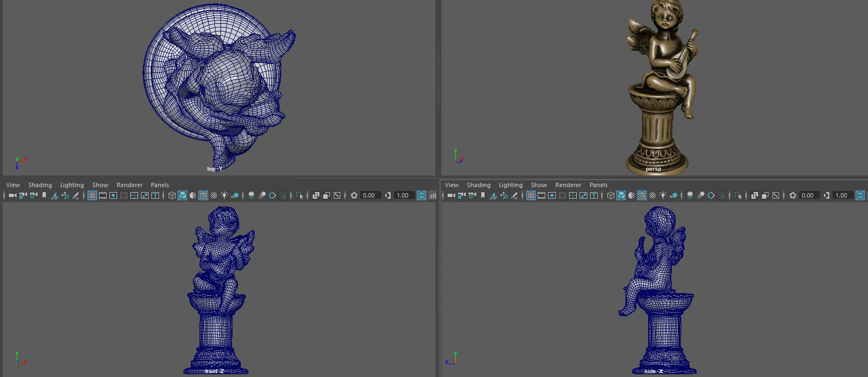The width and height of the screenshot is (868, 377).
Task: Click Bookmarks icon in front panel toolbar
Action: [x=44, y=195]
